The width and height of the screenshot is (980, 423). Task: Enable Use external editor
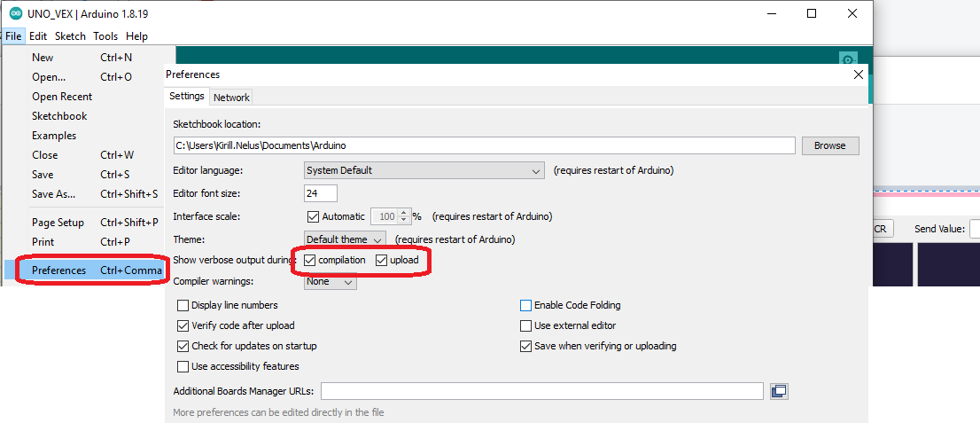tap(525, 325)
